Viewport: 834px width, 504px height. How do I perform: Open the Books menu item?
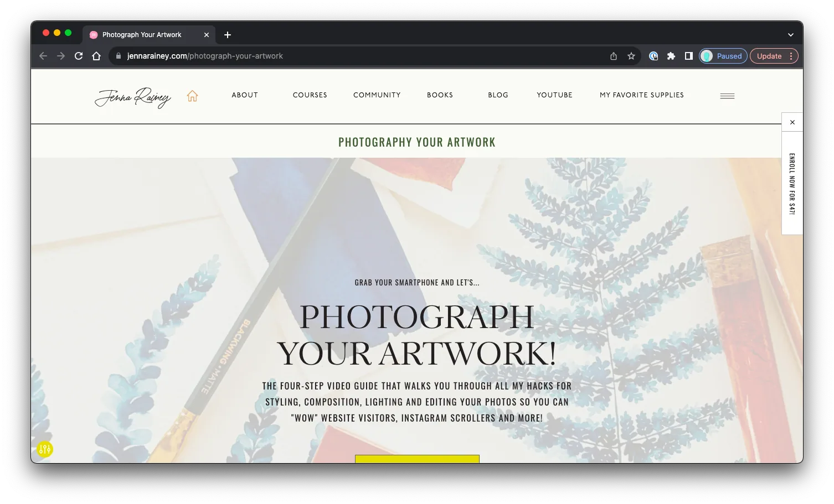pyautogui.click(x=440, y=95)
